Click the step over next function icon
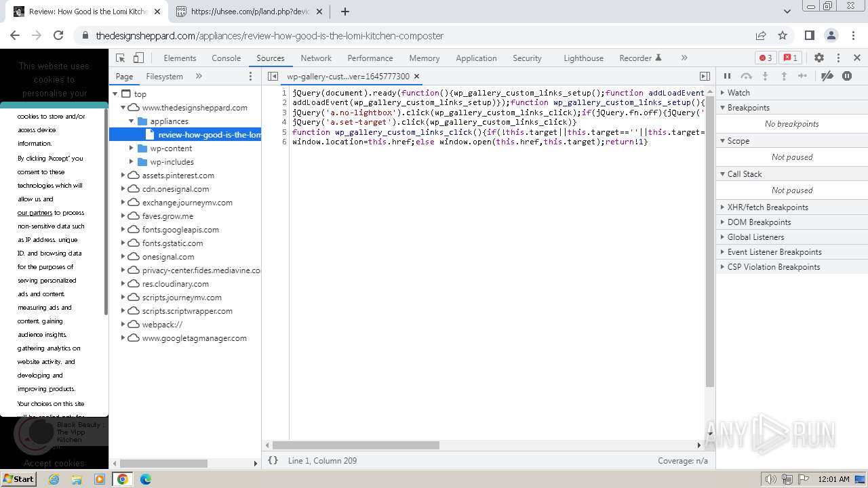Viewport: 868px width, 488px height. click(746, 77)
